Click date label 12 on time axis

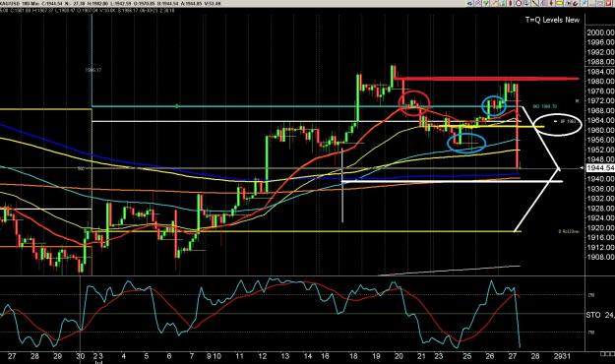(262, 356)
